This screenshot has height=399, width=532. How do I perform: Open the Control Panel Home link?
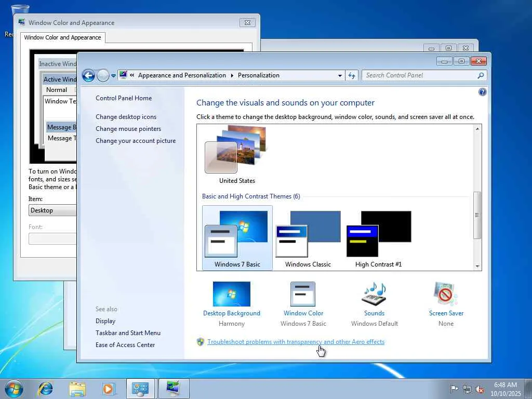coord(124,98)
